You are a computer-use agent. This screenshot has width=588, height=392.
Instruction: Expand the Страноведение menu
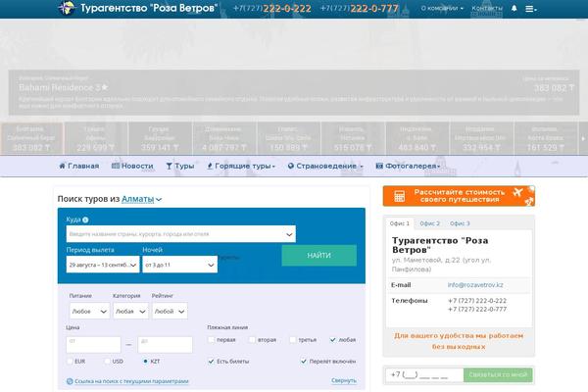pyautogui.click(x=325, y=166)
